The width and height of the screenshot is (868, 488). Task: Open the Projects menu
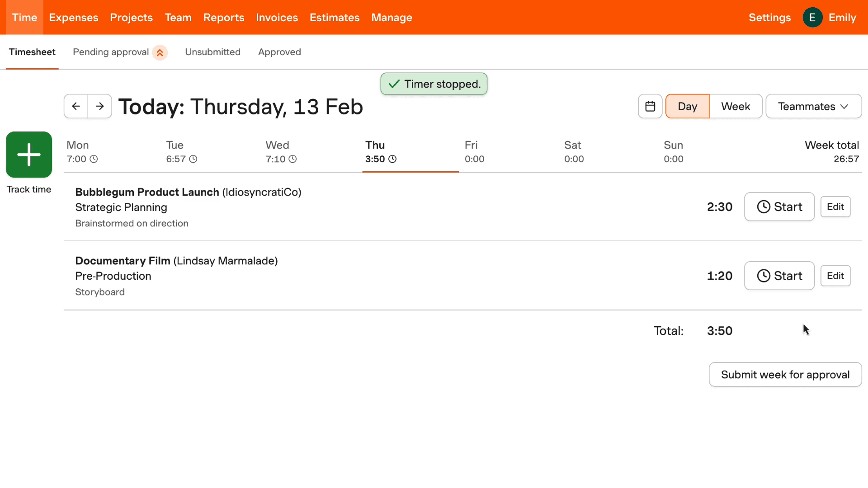coord(132,18)
